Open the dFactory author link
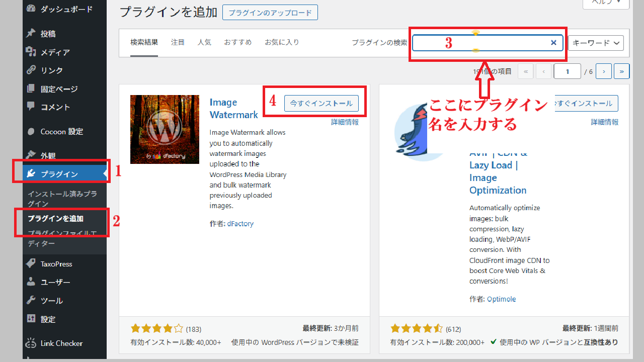The image size is (644, 362). click(x=240, y=224)
